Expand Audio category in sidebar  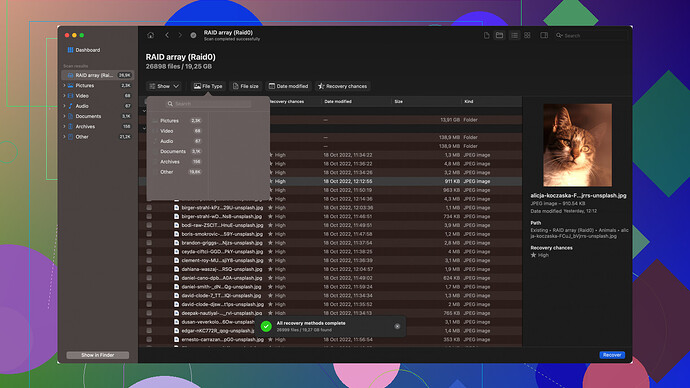[x=64, y=106]
